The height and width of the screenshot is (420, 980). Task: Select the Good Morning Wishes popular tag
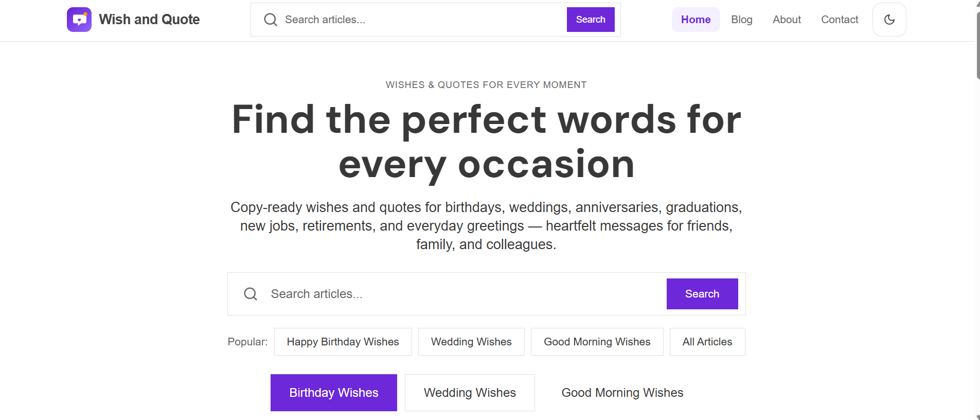click(x=597, y=342)
